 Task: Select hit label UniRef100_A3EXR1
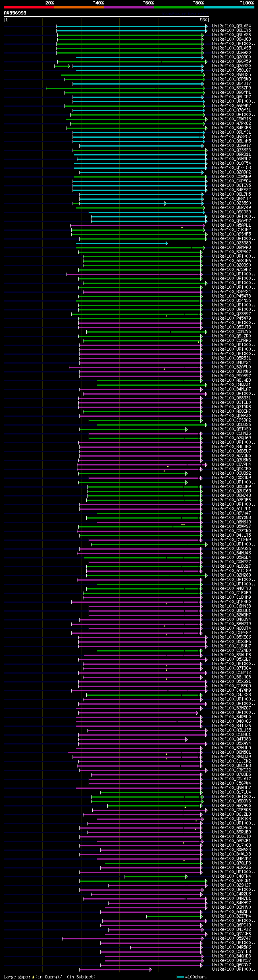click(x=231, y=881)
